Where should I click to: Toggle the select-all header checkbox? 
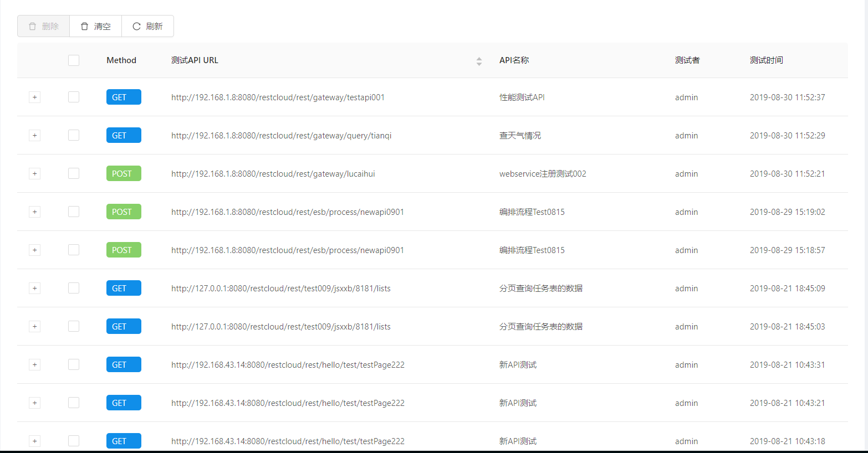[x=74, y=60]
